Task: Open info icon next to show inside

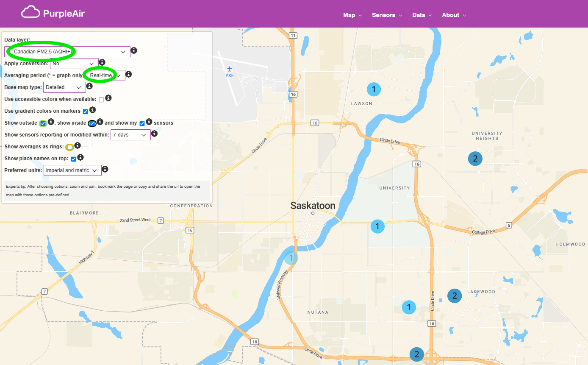Action: (x=100, y=122)
